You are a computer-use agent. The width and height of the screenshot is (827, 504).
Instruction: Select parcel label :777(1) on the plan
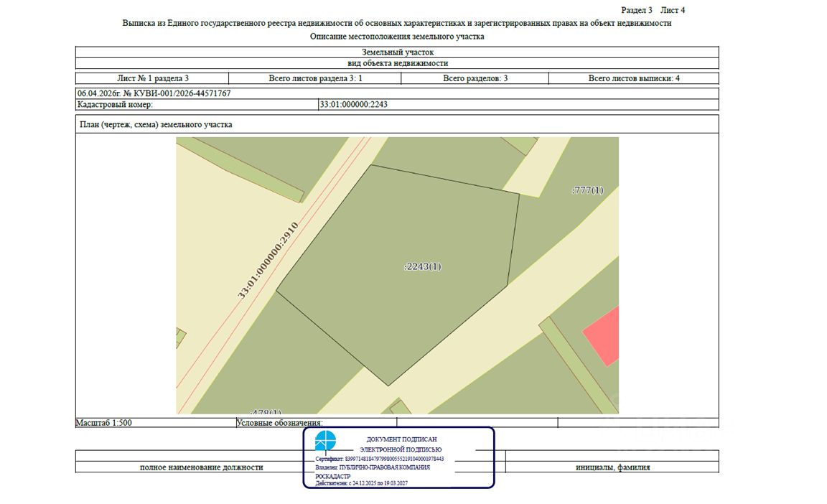point(587,190)
